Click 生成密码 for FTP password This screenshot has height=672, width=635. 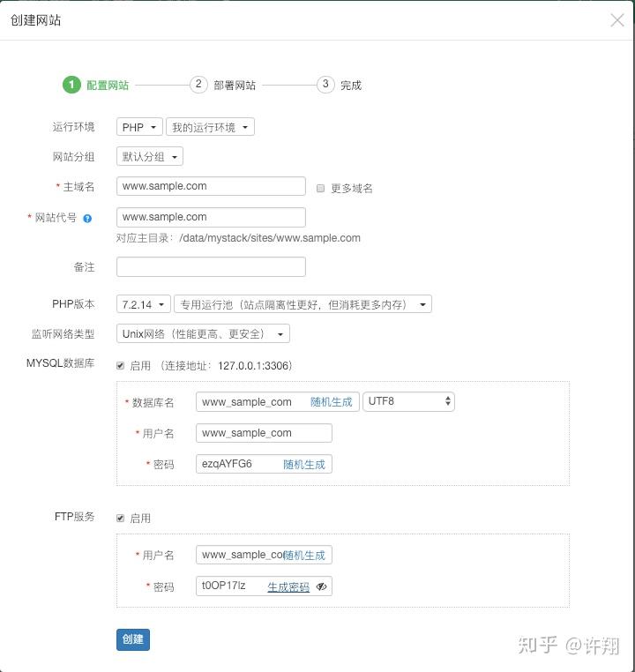(288, 586)
